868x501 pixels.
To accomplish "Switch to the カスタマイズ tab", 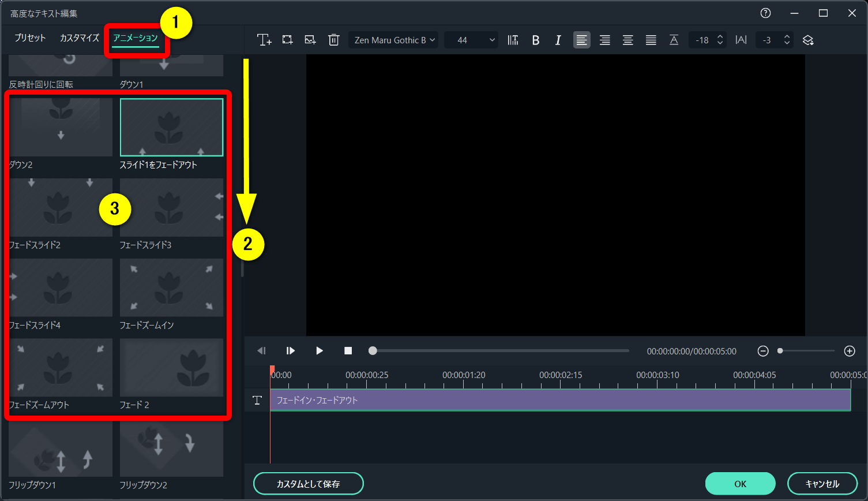I will pos(80,38).
